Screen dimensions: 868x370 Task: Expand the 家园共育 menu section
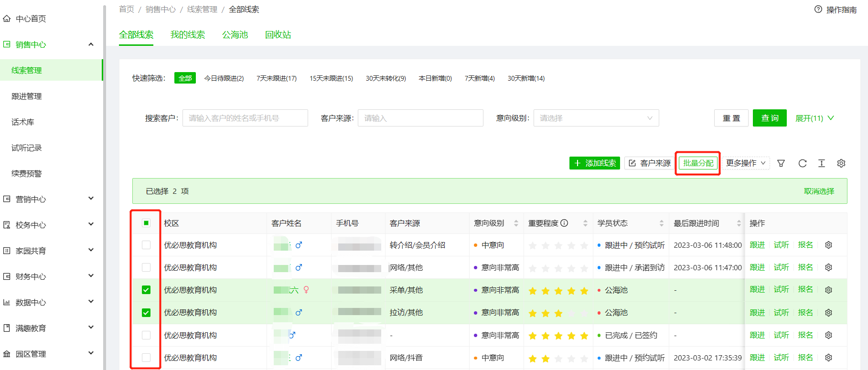[x=91, y=250]
